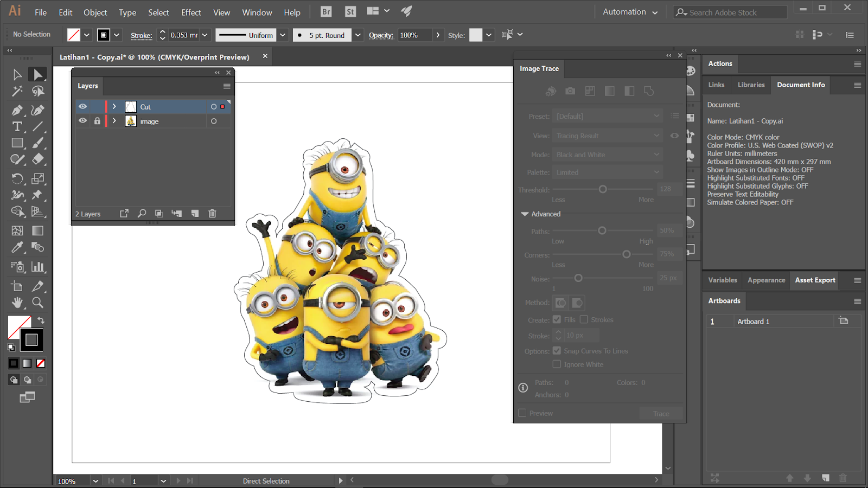Open the Effect menu
This screenshot has width=868, height=488.
coord(191,12)
